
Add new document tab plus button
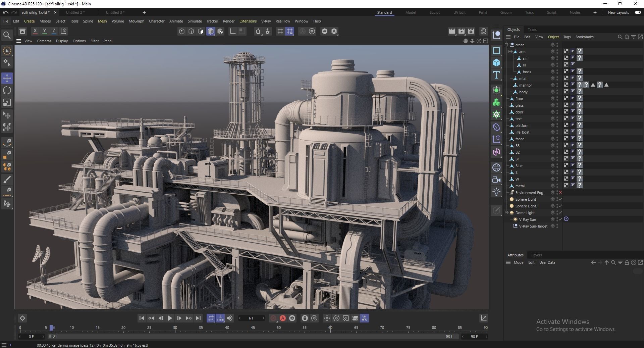click(144, 12)
